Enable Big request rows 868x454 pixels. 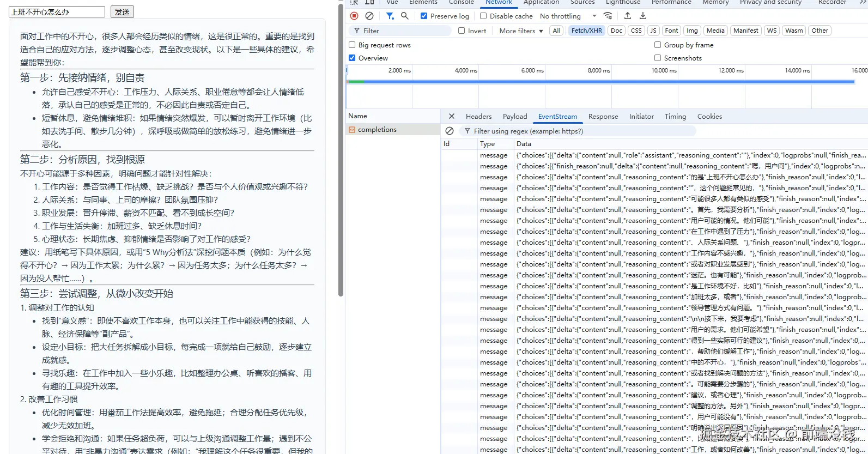click(352, 45)
